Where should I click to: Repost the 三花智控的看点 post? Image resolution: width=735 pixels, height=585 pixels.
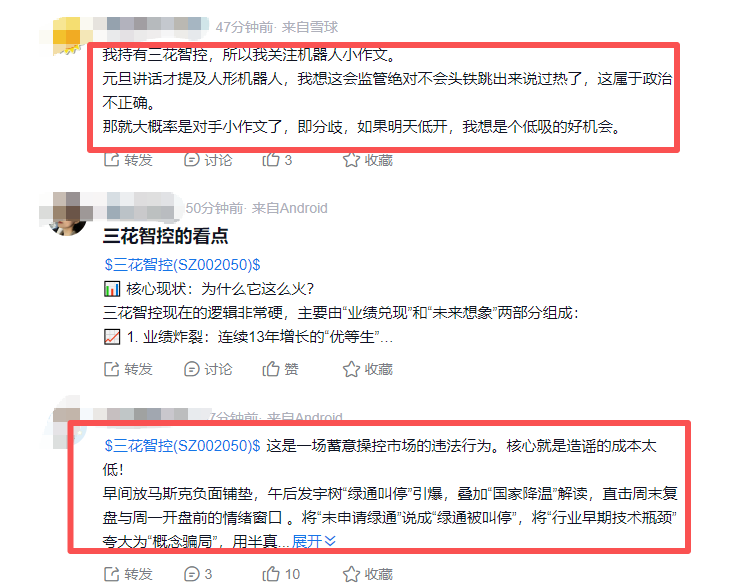(x=128, y=369)
